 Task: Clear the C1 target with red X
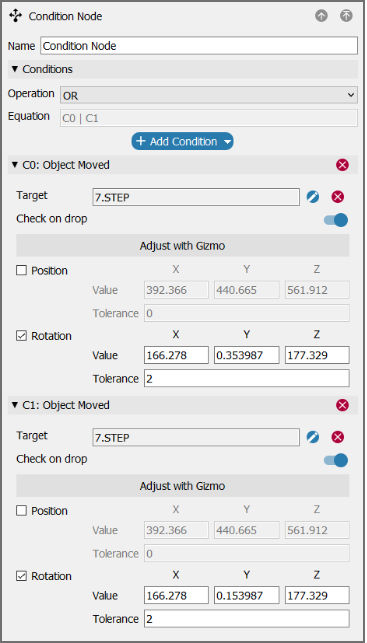(337, 438)
